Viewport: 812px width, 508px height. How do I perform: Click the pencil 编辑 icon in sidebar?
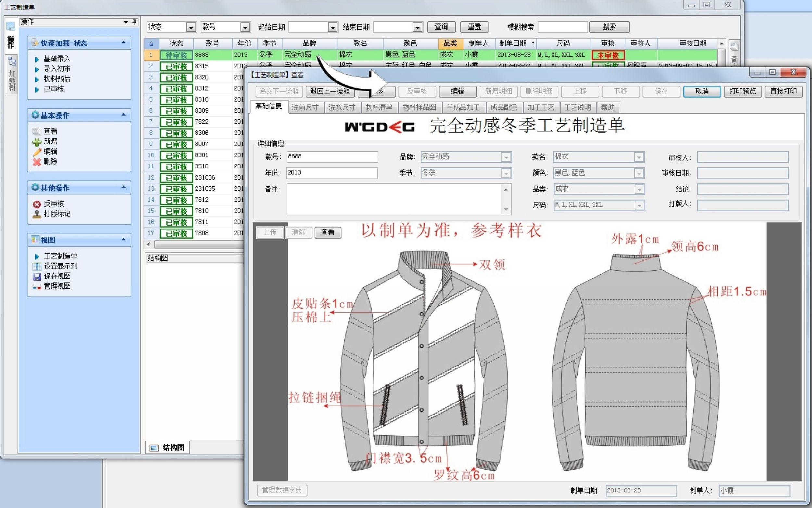pos(37,152)
